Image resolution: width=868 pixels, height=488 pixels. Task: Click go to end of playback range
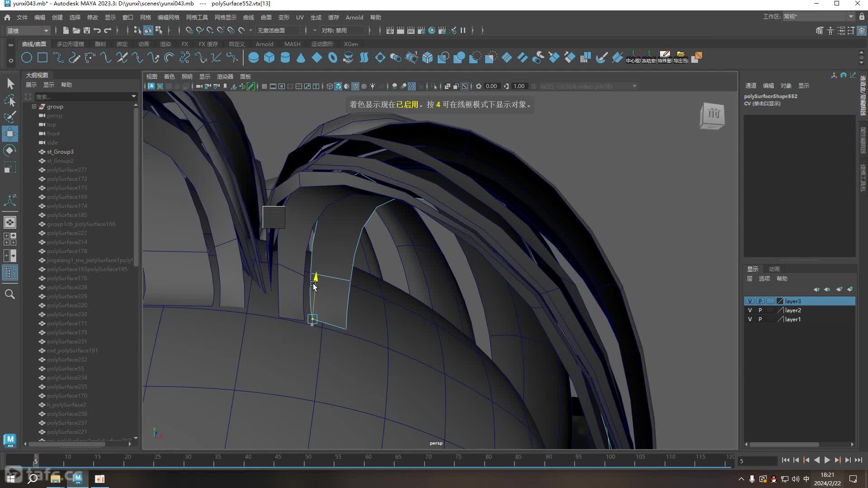click(x=859, y=460)
